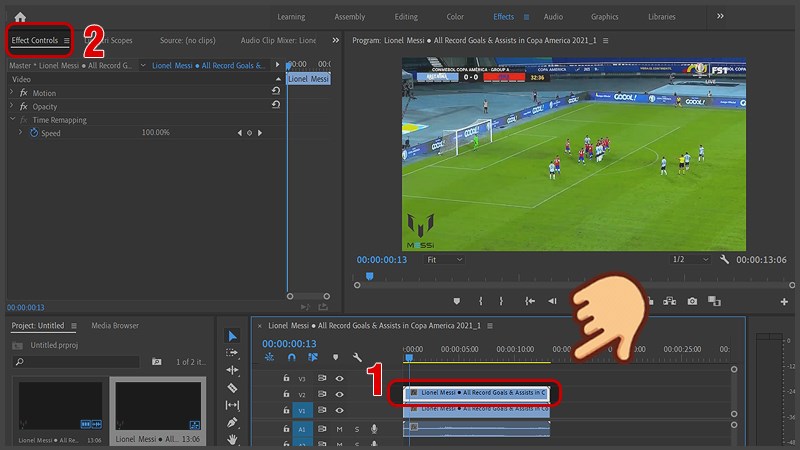Show more workspaces chevron

point(720,16)
